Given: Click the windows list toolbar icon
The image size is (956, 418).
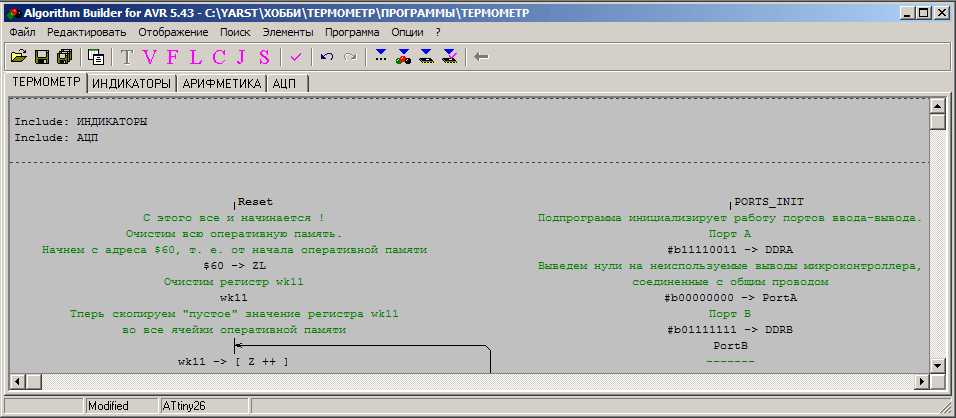Looking at the screenshot, I should click(x=96, y=57).
